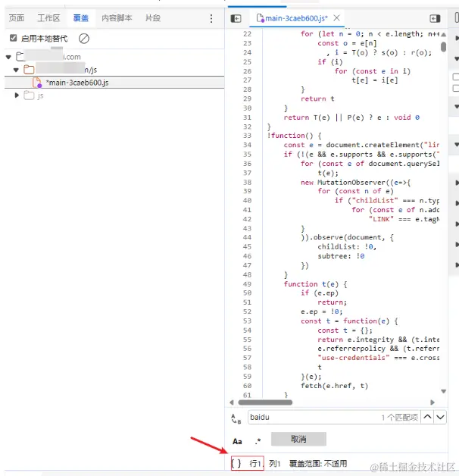This screenshot has height=476, width=459.
Task: Open the 内容脚本 tab
Action: 117,18
